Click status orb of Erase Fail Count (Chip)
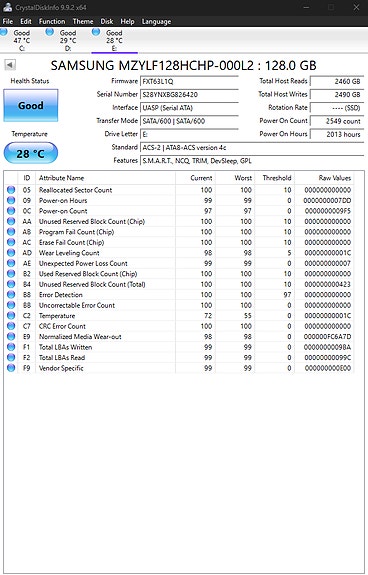 [11, 242]
